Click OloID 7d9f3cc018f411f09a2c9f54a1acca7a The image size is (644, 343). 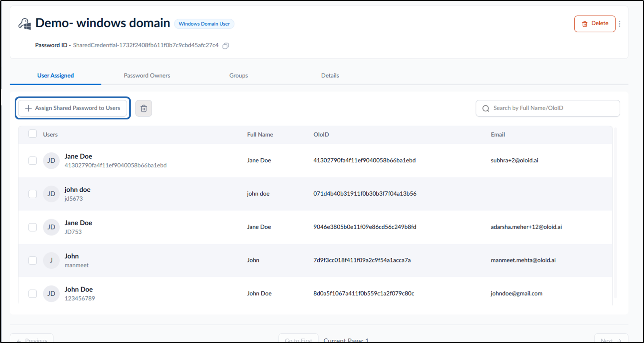tap(362, 260)
